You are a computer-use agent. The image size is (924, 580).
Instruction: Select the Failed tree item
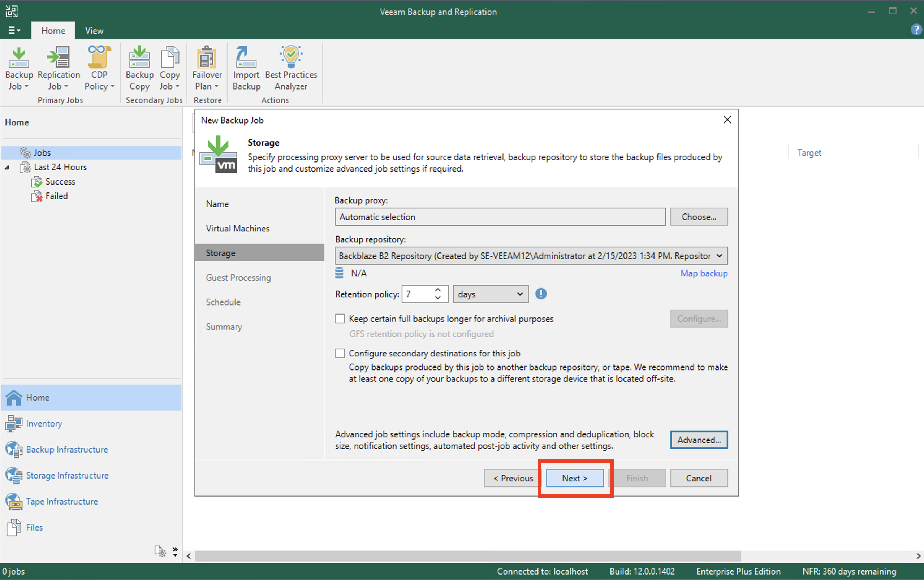tap(56, 196)
